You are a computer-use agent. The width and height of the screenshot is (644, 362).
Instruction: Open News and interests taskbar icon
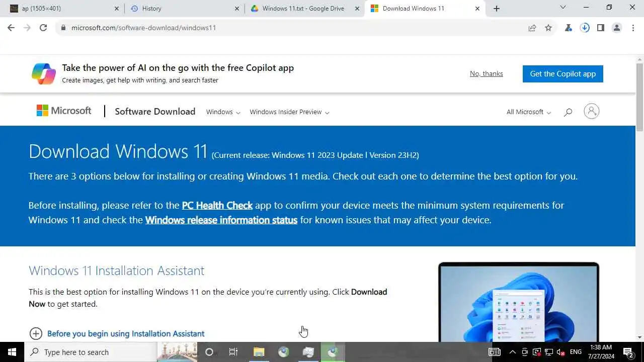tap(495, 352)
